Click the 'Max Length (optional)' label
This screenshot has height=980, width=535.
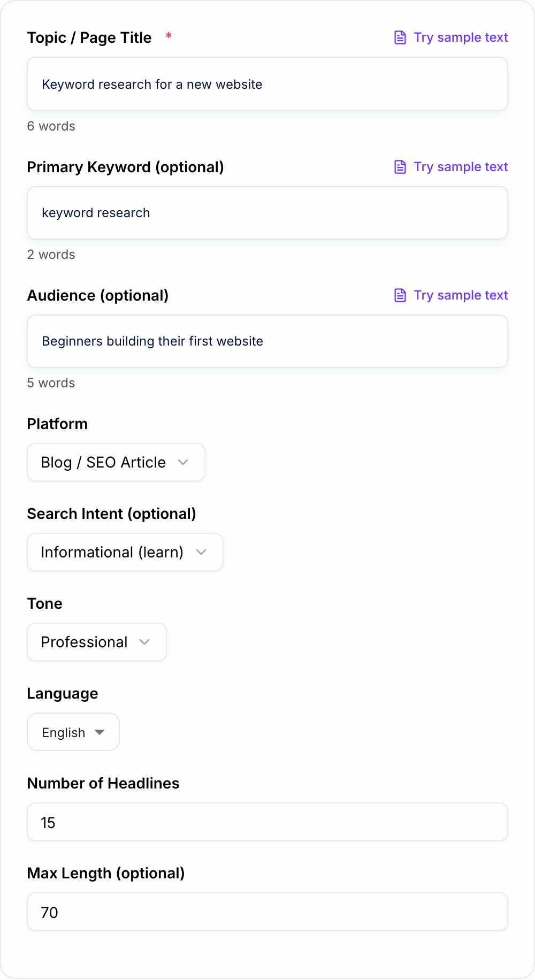pos(106,873)
